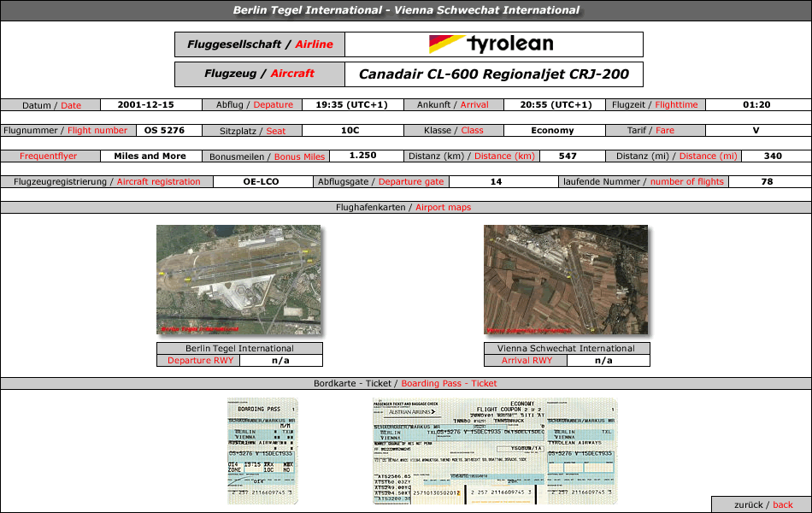
Task: Click the Ankunft / Arrival label
Action: click(453, 104)
